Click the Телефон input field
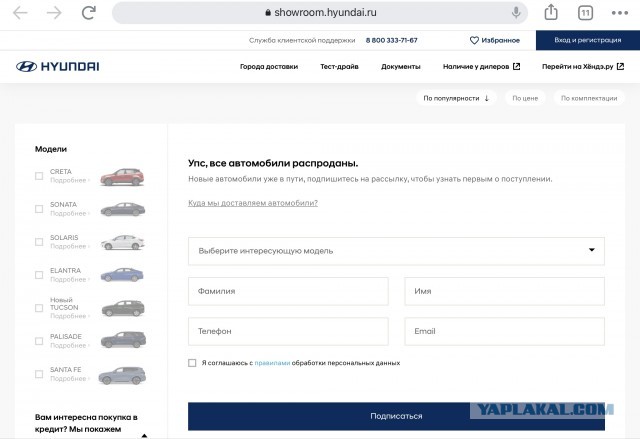 [288, 331]
